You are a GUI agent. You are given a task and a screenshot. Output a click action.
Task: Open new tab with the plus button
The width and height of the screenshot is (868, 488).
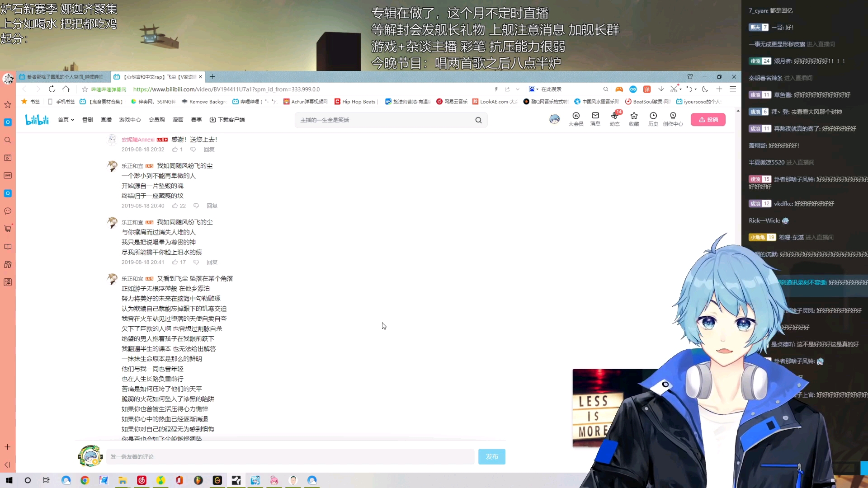coord(212,77)
